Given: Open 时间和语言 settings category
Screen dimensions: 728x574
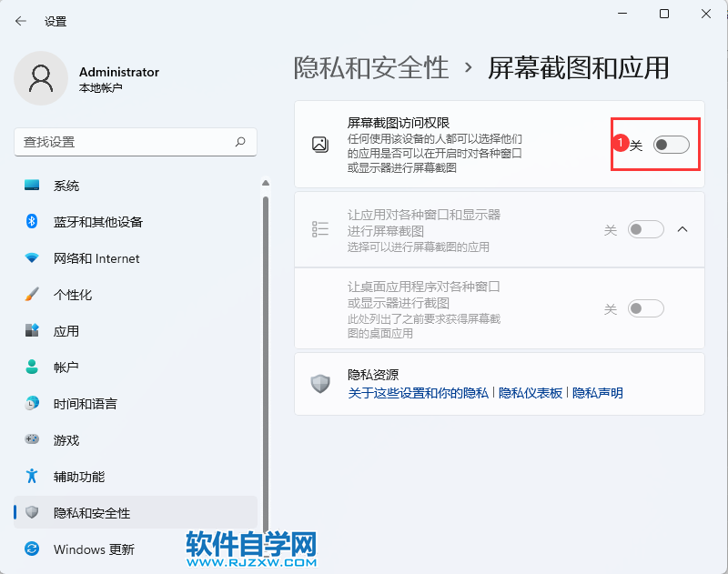Looking at the screenshot, I should (85, 404).
